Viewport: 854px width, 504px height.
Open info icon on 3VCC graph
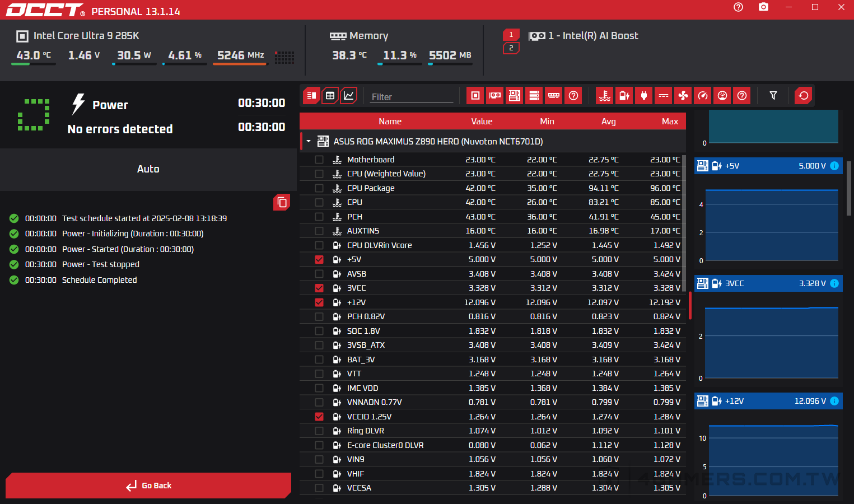pos(834,283)
